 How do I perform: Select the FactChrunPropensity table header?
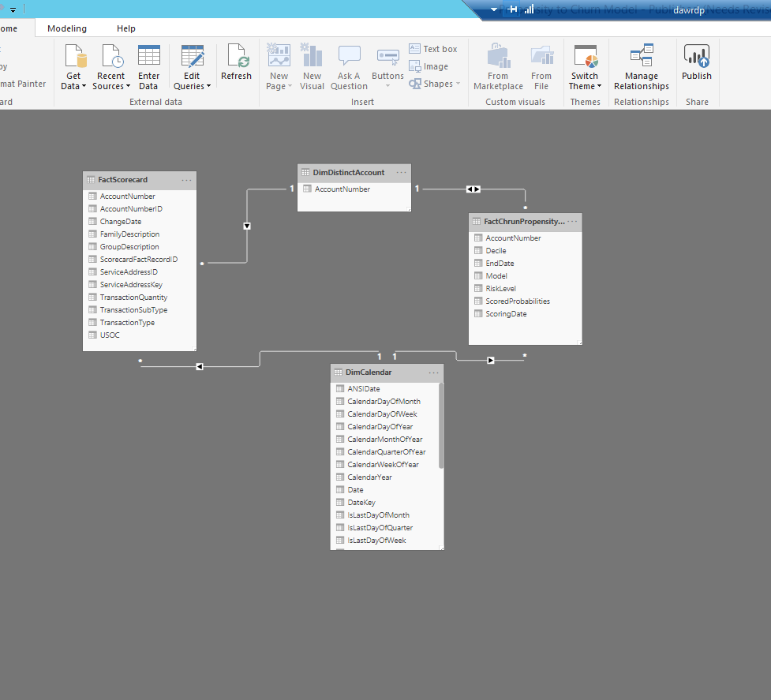(x=525, y=222)
